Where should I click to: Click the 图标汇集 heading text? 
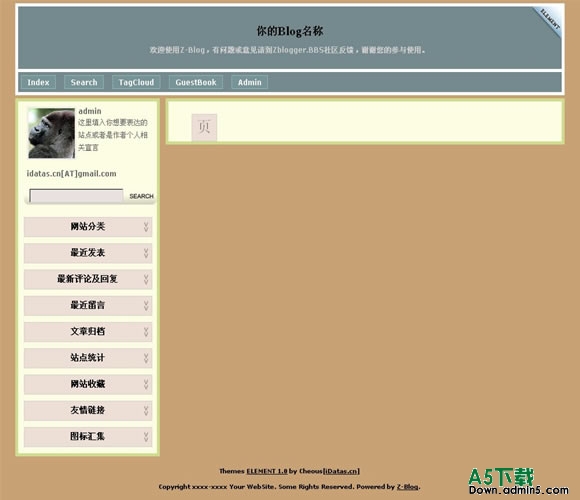point(88,436)
